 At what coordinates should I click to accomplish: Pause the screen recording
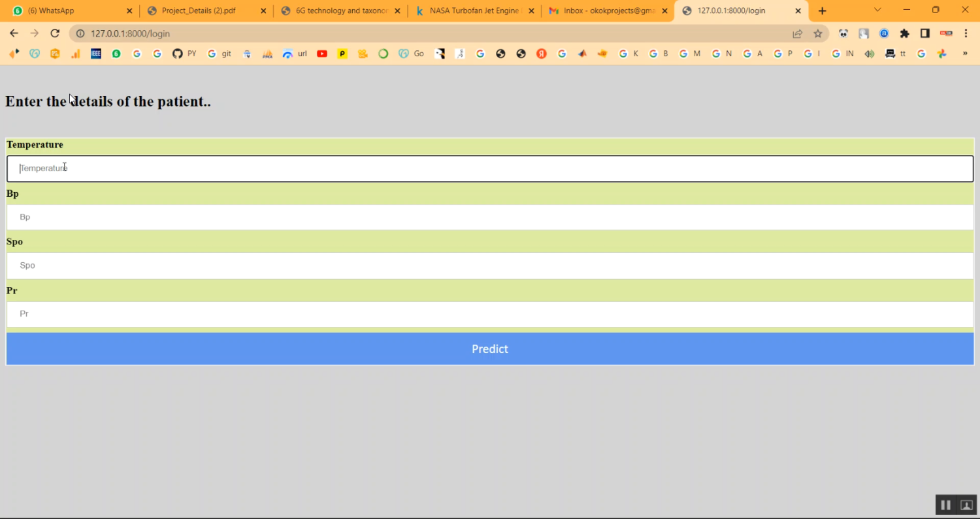[945, 505]
